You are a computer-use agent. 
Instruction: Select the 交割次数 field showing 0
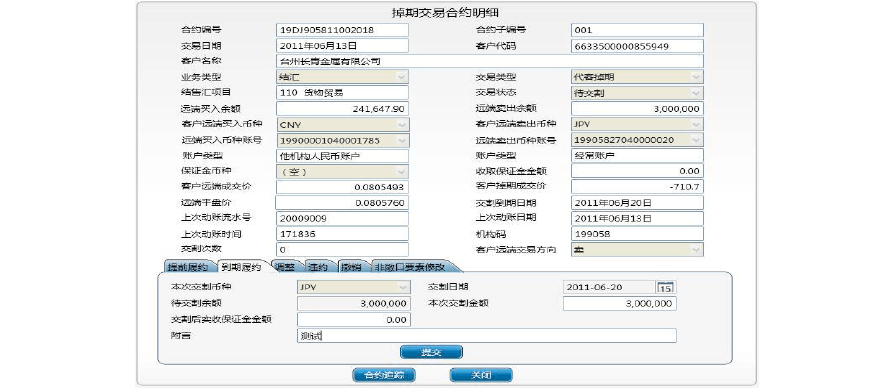click(342, 250)
